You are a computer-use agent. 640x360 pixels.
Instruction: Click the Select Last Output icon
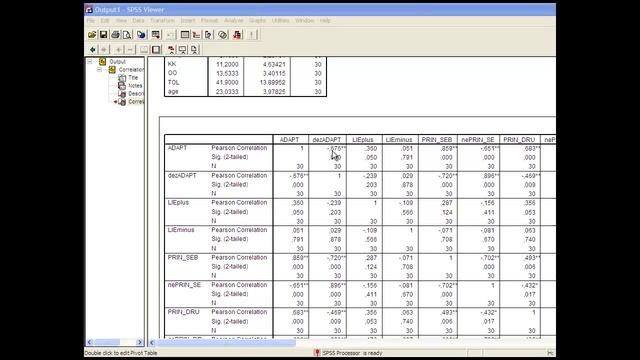click(x=237, y=35)
